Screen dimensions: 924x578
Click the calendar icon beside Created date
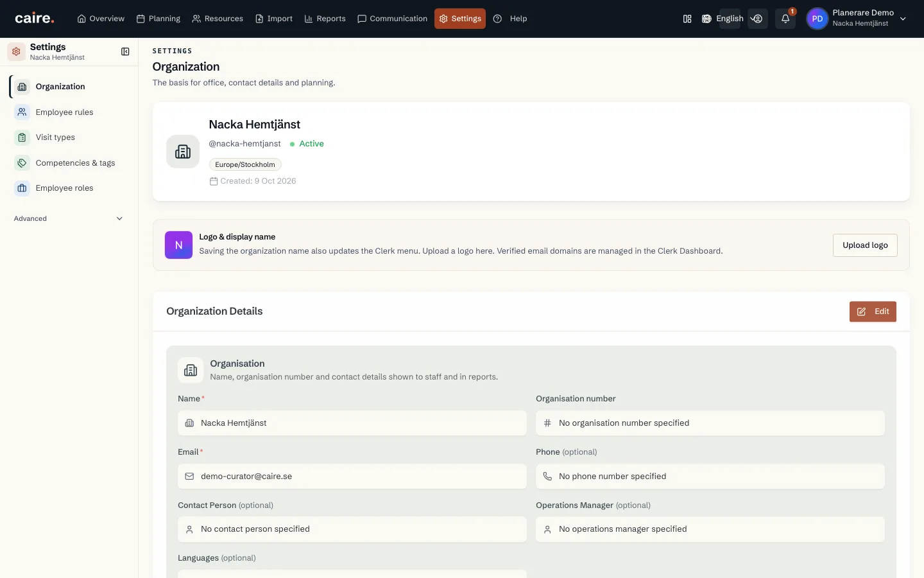click(x=214, y=181)
